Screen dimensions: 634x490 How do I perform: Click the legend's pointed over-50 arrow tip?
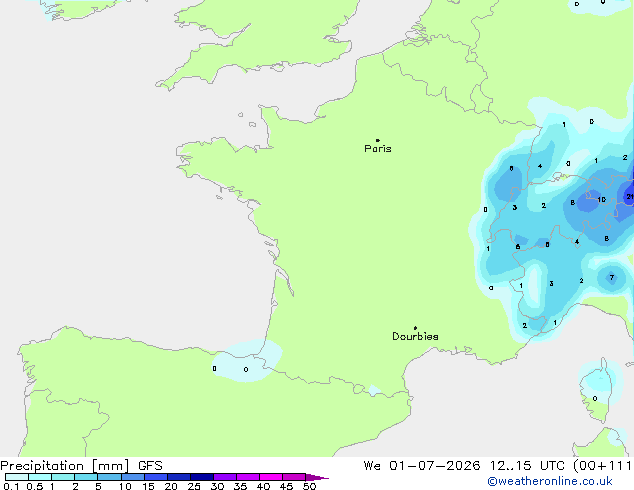317,477
